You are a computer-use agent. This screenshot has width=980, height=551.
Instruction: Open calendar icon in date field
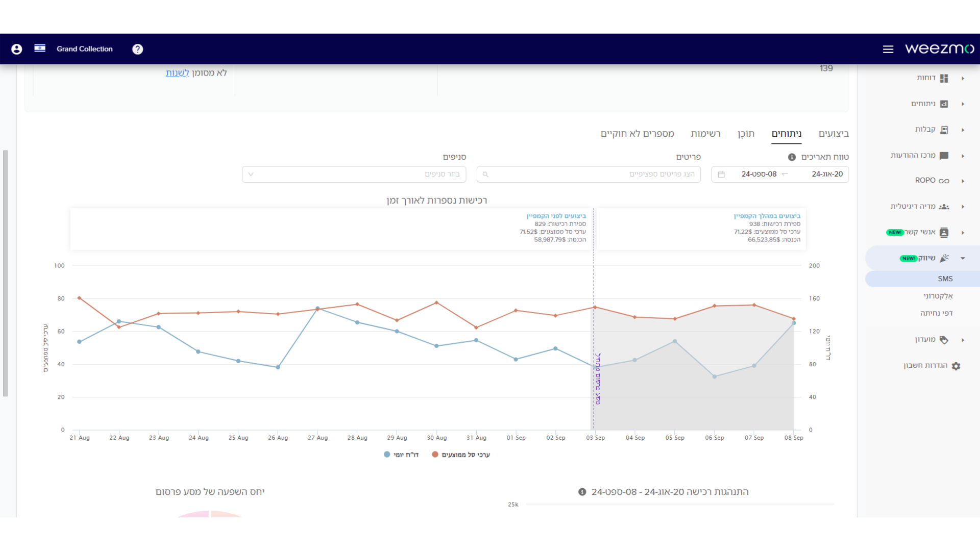(721, 174)
